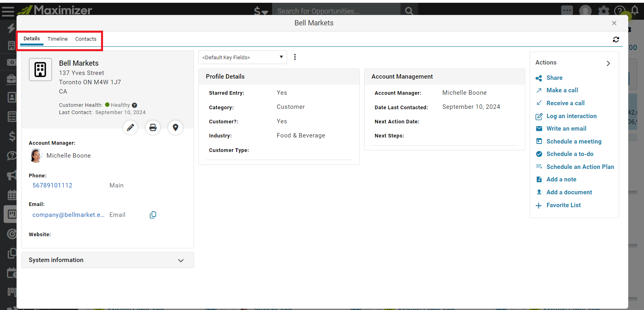
Task: Click the lightning bolt sidebar icon
Action: pyautogui.click(x=11, y=28)
